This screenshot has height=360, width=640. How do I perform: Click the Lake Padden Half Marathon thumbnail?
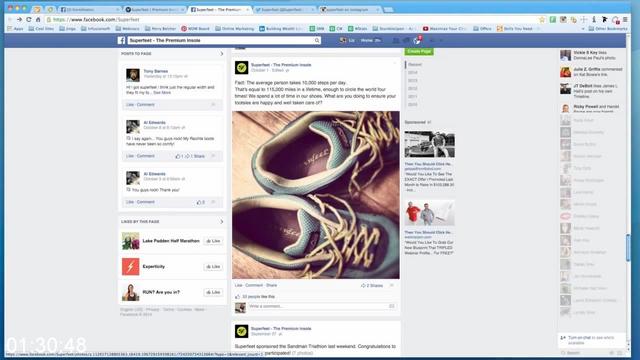(x=131, y=241)
